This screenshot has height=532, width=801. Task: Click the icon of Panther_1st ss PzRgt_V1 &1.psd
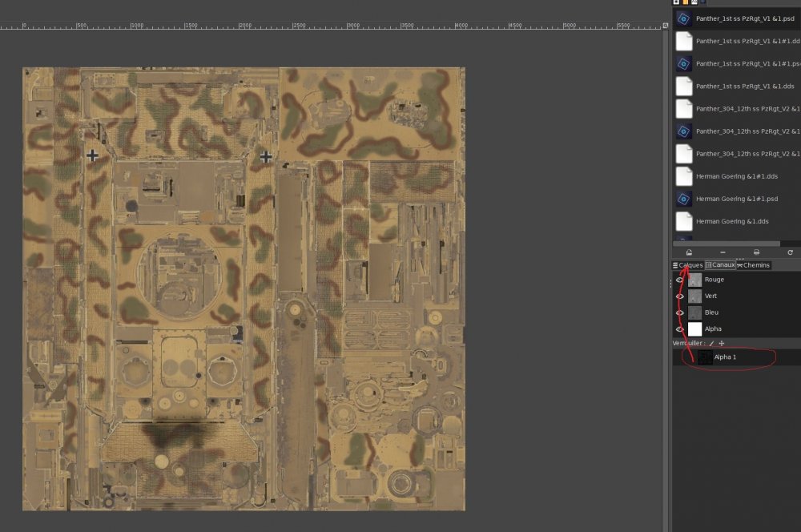[683, 18]
